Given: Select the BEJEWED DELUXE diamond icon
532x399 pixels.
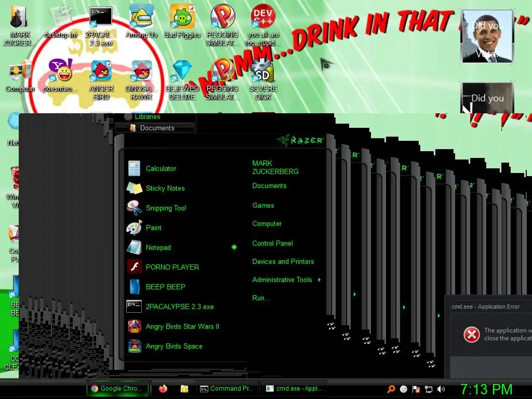Looking at the screenshot, I should coord(182,80).
